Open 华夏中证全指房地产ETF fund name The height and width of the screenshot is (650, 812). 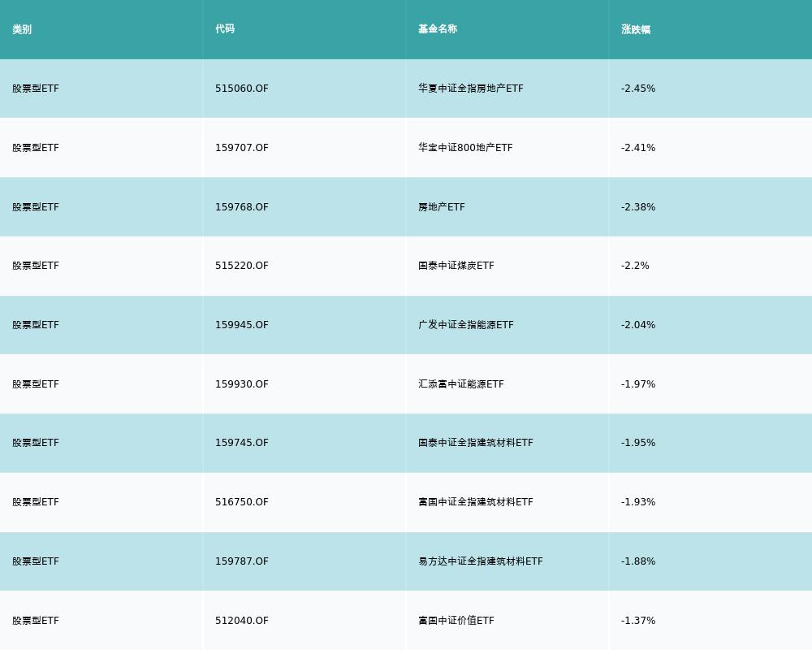point(471,89)
